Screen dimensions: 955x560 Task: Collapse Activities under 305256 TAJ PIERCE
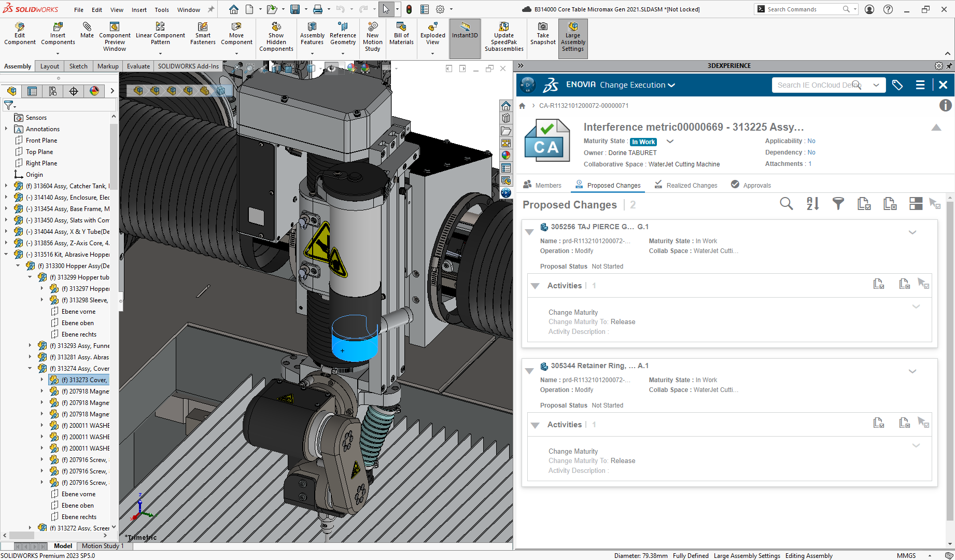tap(536, 286)
